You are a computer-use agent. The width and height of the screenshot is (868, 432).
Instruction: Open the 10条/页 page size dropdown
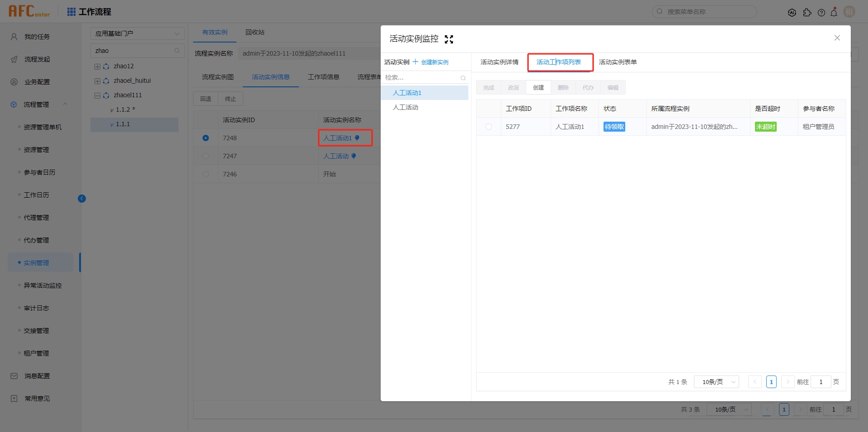(x=716, y=382)
